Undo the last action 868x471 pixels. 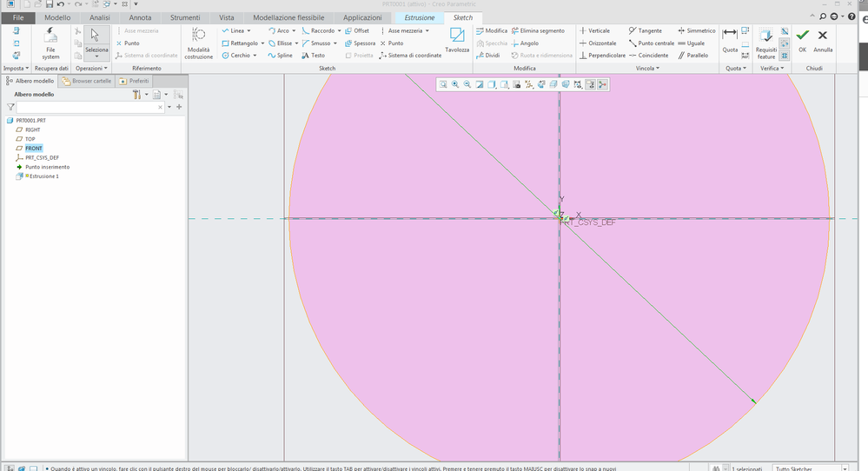pyautogui.click(x=60, y=3)
